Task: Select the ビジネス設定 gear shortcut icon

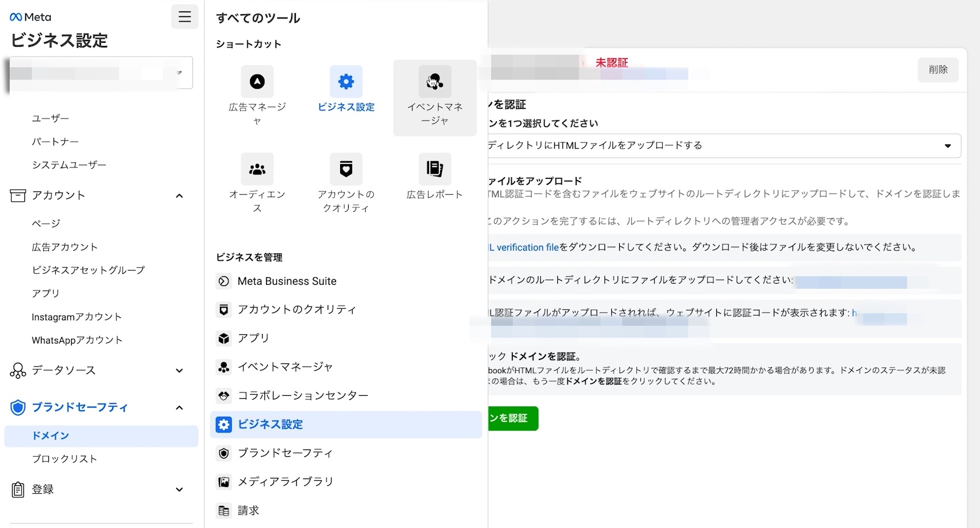Action: click(346, 82)
